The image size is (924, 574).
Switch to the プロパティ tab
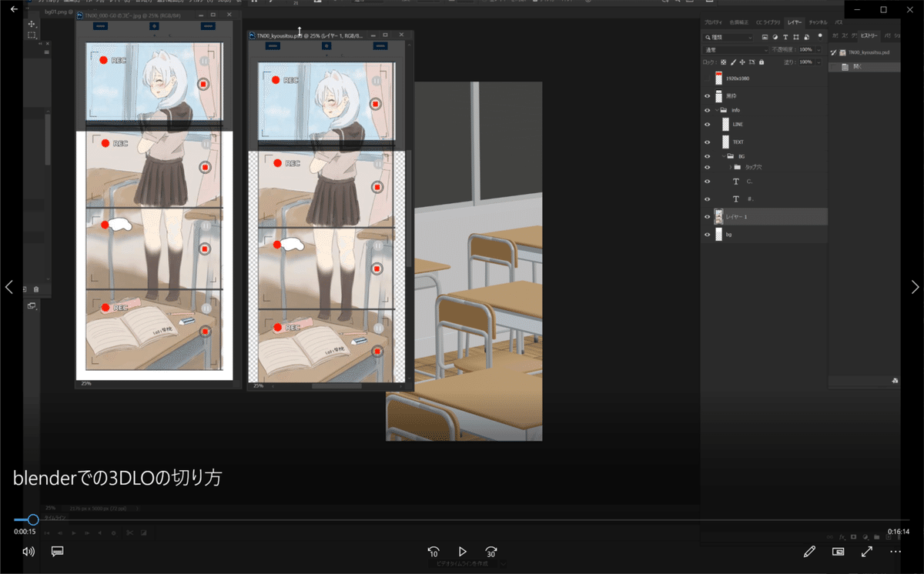712,23
